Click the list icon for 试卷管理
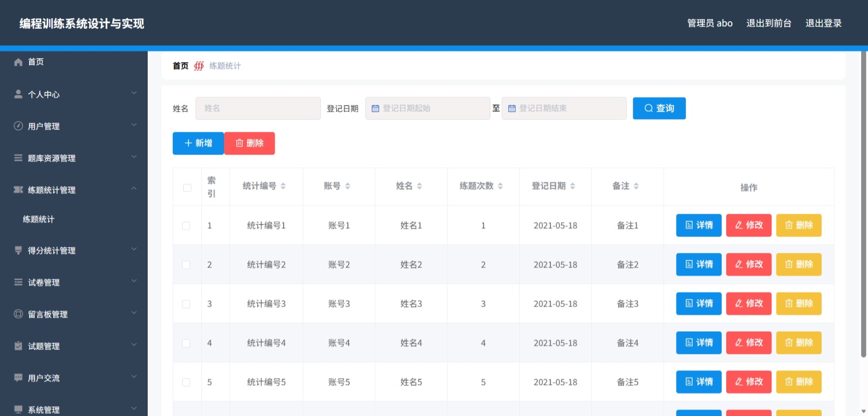Image resolution: width=868 pixels, height=416 pixels. [18, 282]
